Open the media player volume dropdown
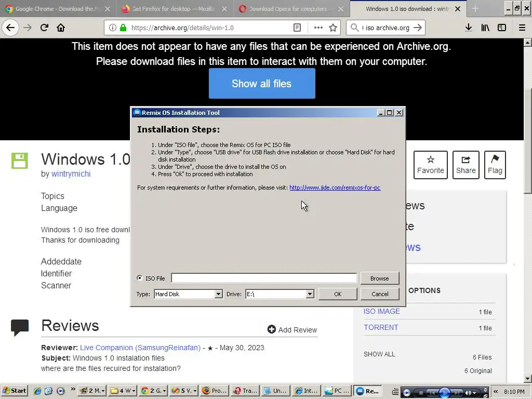 (x=474, y=393)
